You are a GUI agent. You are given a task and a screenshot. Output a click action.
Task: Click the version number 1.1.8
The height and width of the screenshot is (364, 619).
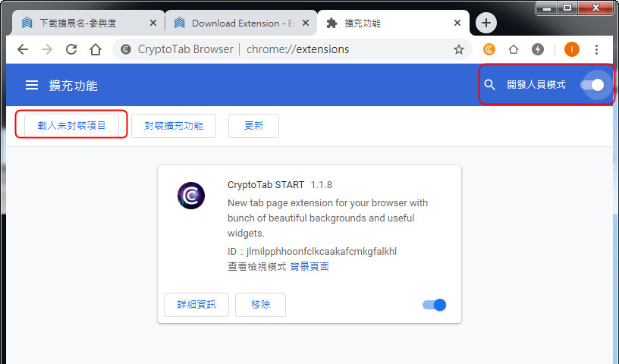tap(322, 185)
